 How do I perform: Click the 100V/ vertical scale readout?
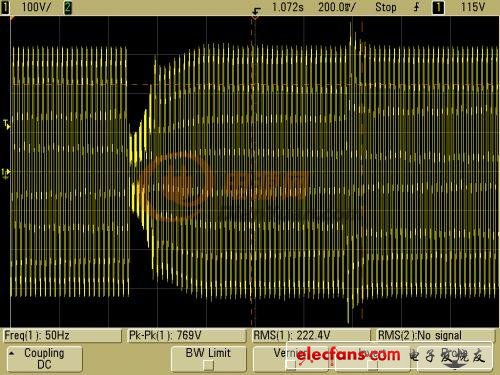(x=36, y=7)
